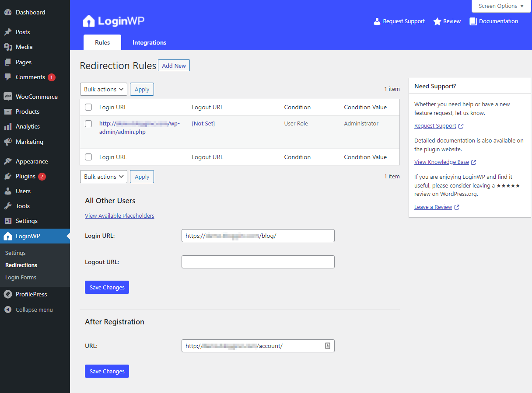
Task: Open the Login Forms submenu item
Action: 21,277
